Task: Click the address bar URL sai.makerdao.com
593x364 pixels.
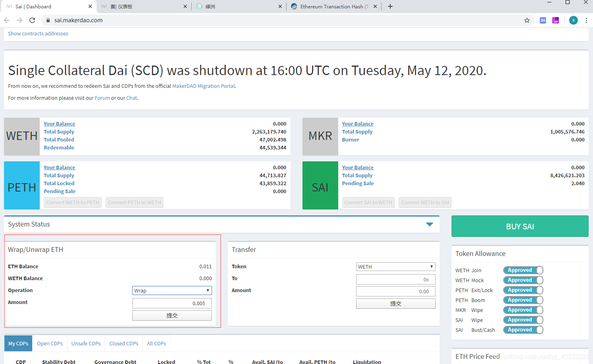Action: point(78,20)
